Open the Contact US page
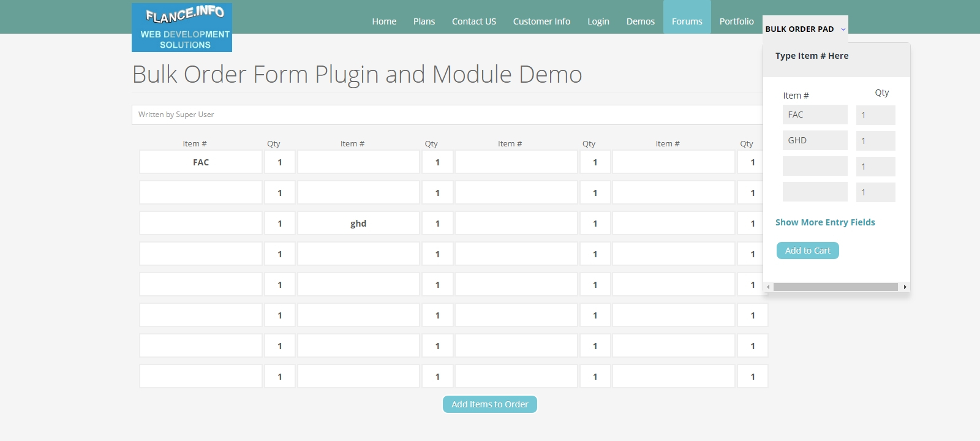The width and height of the screenshot is (980, 441). 474,21
